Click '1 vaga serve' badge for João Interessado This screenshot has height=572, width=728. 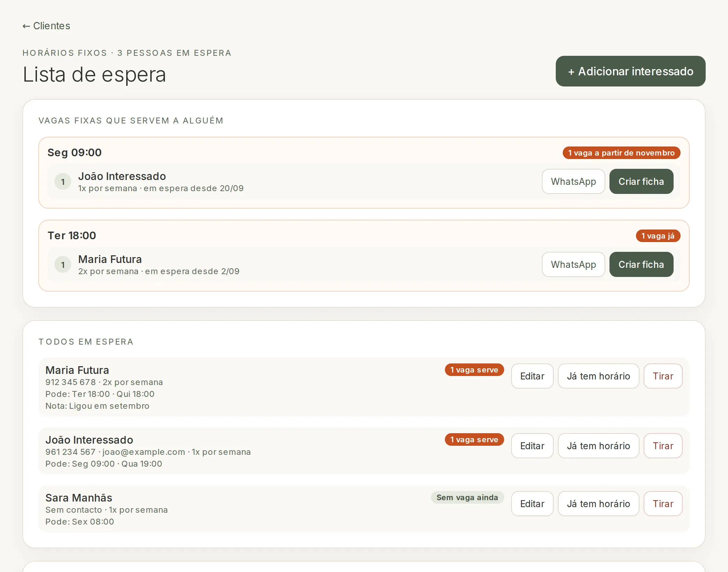pos(474,439)
